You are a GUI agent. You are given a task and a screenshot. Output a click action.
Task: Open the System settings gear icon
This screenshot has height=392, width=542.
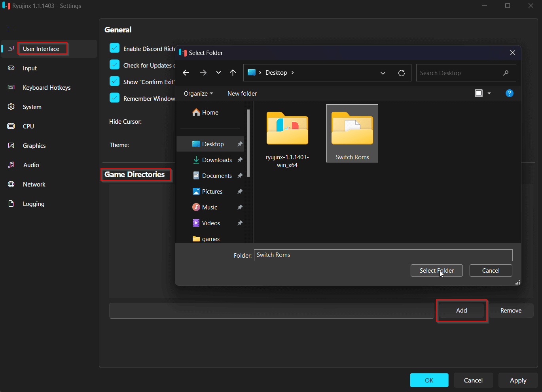[x=11, y=107]
